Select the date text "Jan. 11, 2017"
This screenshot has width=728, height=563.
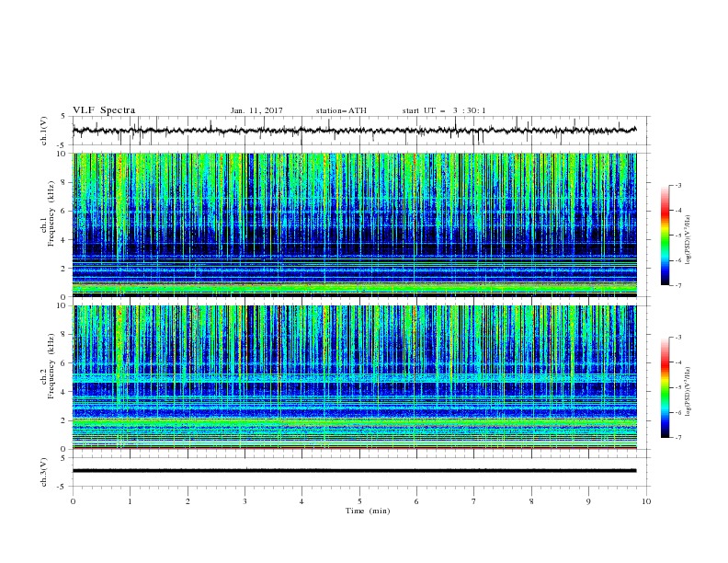[x=256, y=110]
